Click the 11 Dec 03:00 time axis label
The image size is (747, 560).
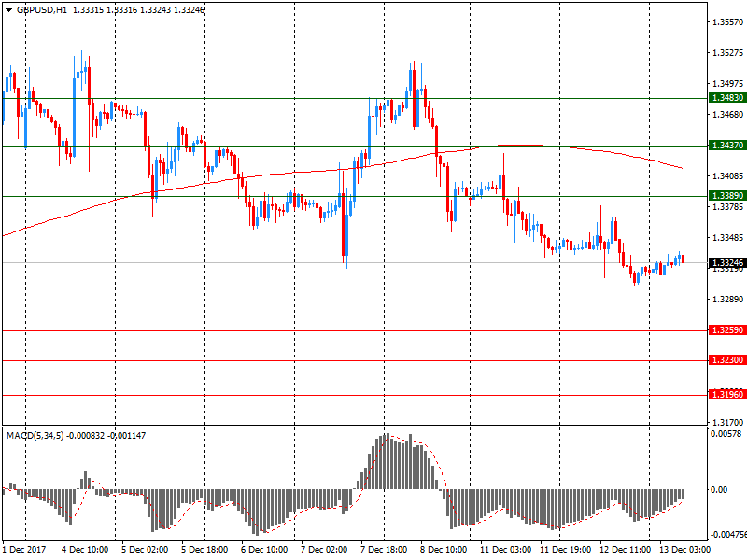[505, 550]
